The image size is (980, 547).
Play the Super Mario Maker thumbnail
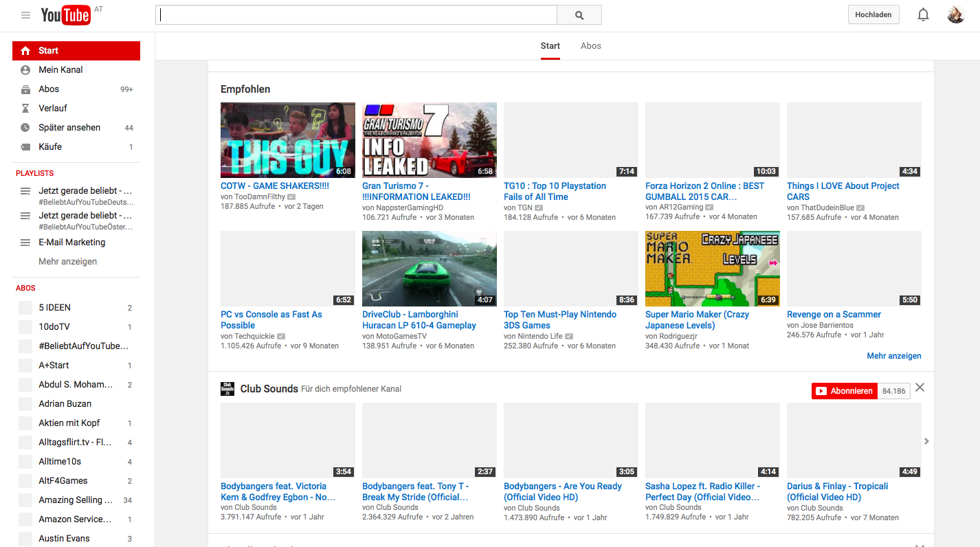[x=713, y=269]
